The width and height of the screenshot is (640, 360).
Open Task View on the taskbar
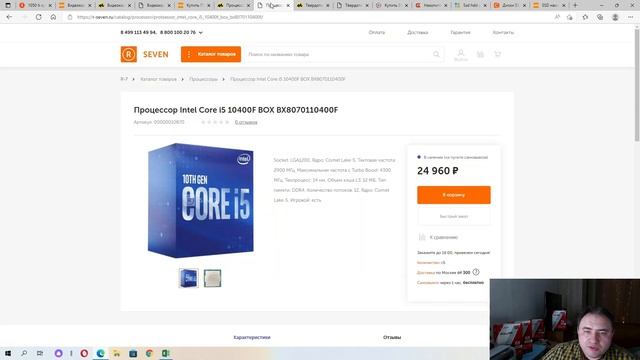coord(40,353)
